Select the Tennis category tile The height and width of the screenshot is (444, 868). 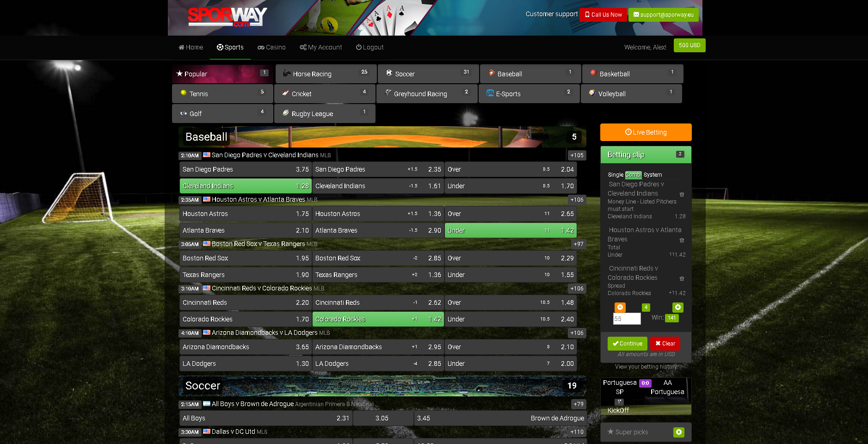[222, 94]
